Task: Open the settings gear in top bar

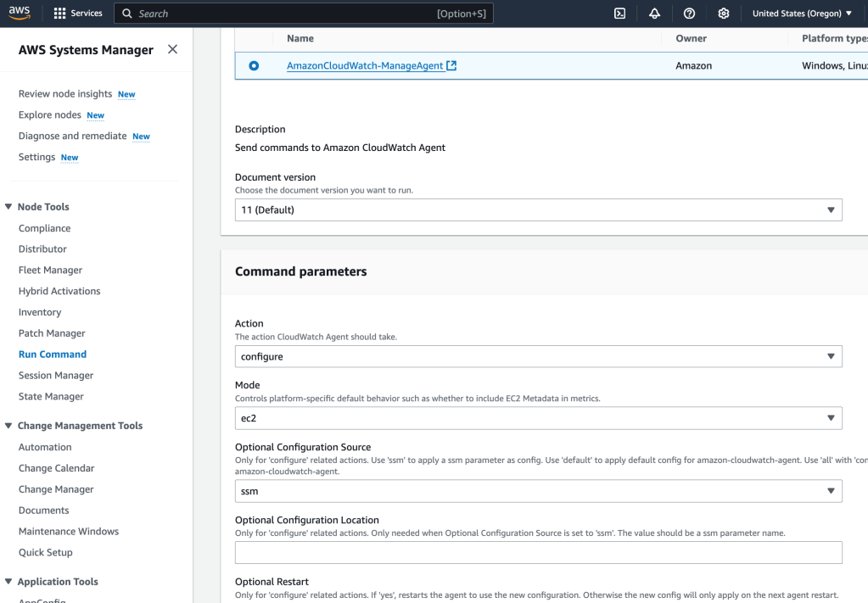Action: [x=723, y=14]
